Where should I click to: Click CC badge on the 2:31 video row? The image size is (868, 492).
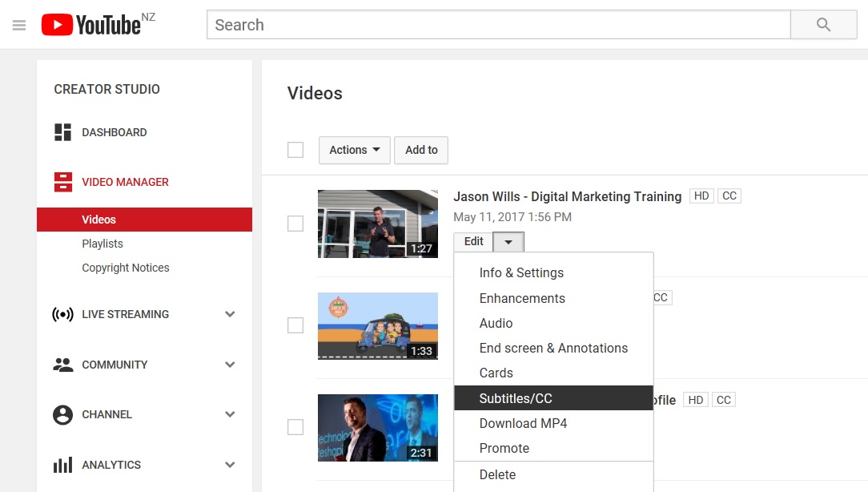724,400
